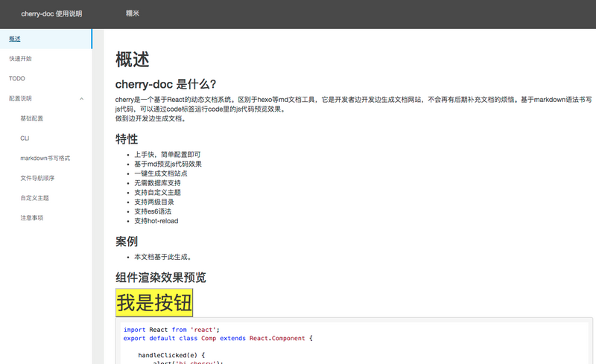596x364 pixels.
Task: Click the yellow 我是按钮 button
Action: click(x=154, y=302)
